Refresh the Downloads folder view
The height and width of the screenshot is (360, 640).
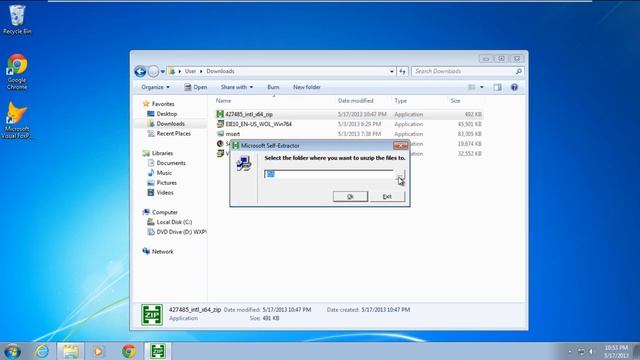coord(402,71)
